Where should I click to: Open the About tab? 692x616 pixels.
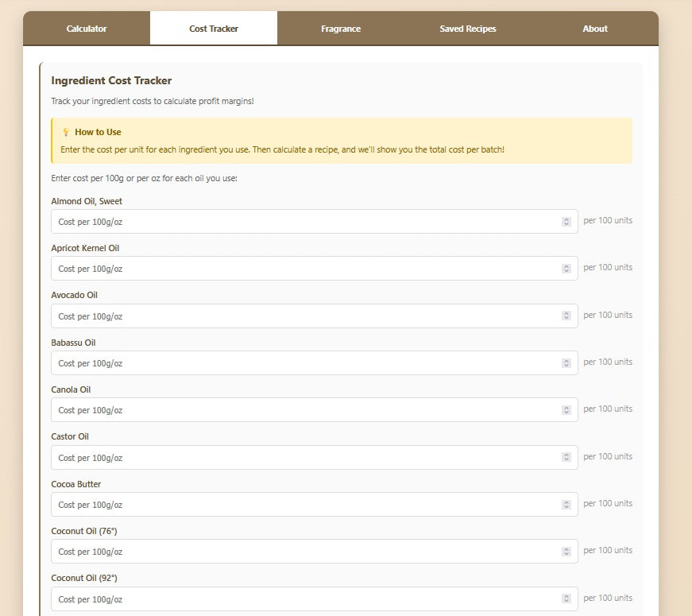click(594, 28)
